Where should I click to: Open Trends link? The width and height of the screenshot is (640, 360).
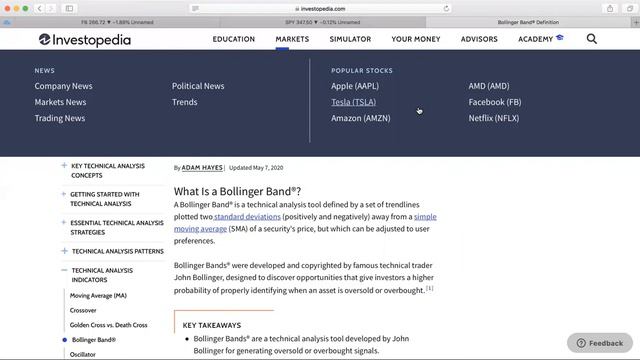click(x=184, y=102)
